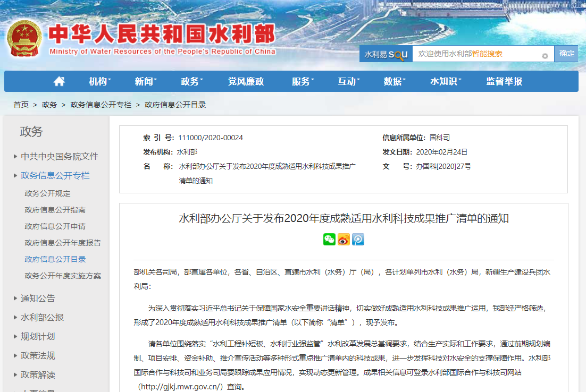Open search settings gear icon

tap(545, 56)
